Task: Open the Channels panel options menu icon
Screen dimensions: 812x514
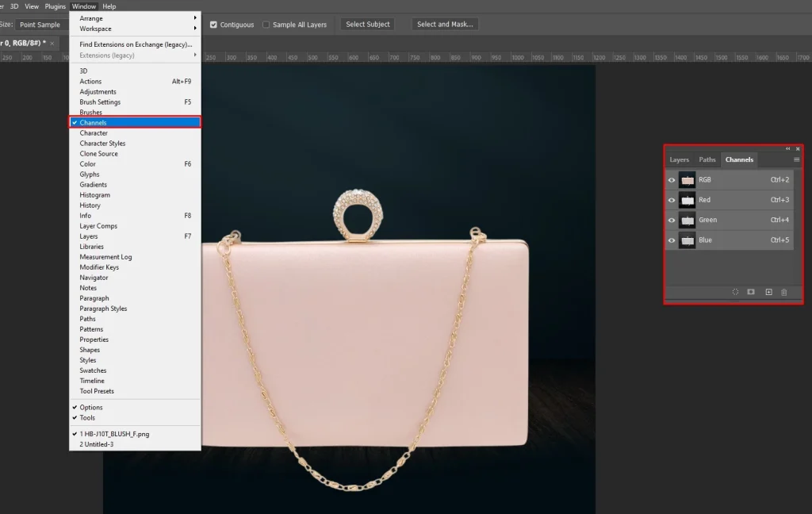Action: click(x=797, y=159)
